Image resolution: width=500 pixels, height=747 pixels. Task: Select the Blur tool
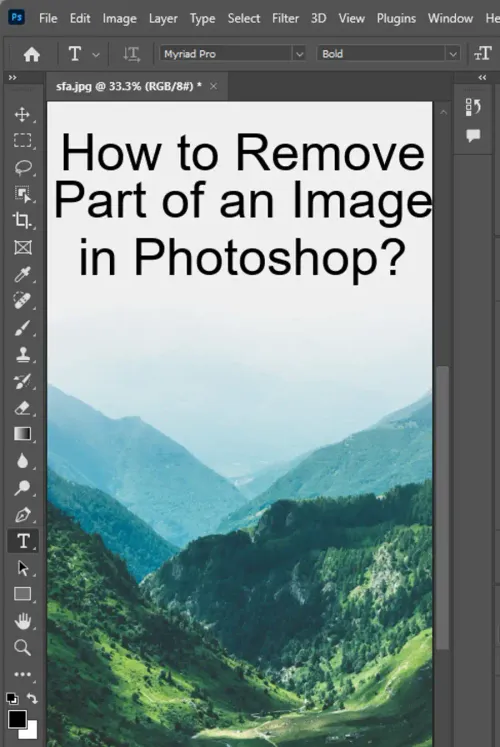[22, 461]
